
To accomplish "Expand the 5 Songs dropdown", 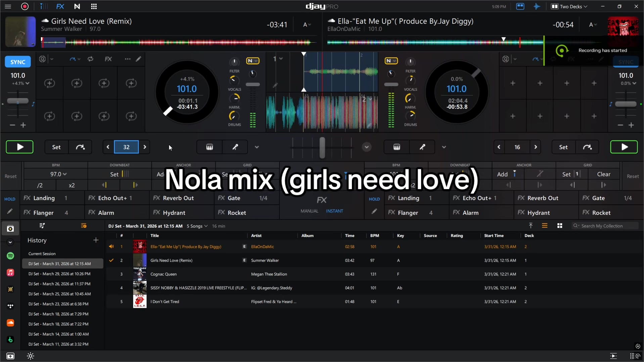I will coord(197,226).
